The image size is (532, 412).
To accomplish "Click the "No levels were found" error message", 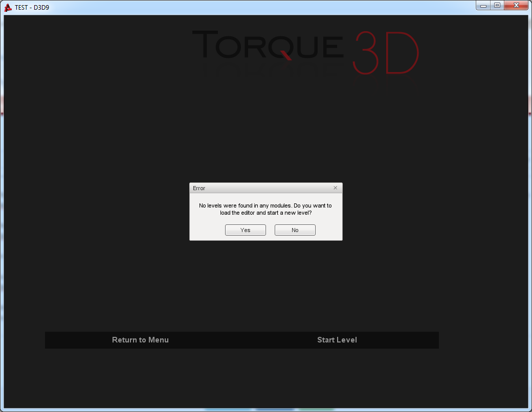I will tap(265, 209).
